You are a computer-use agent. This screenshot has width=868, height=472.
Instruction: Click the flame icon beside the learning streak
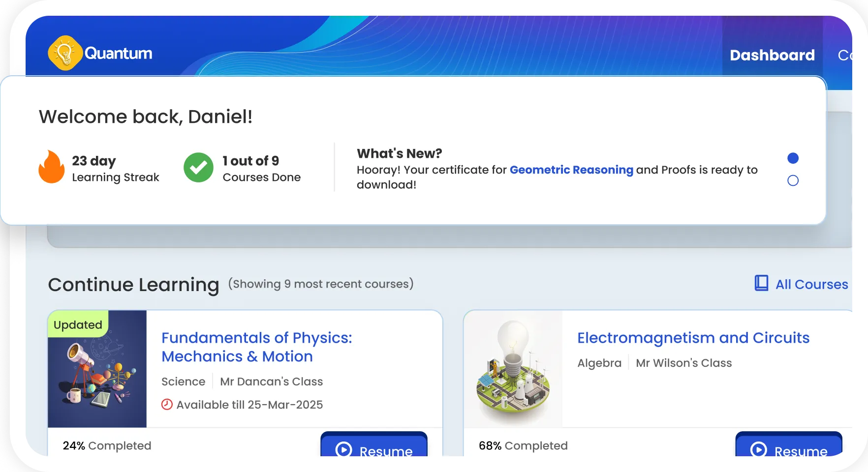pos(51,167)
